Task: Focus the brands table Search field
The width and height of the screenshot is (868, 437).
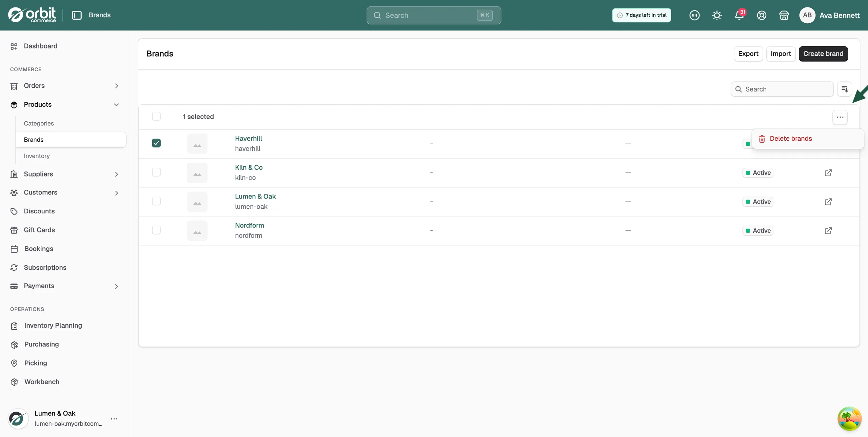Action: pos(782,89)
